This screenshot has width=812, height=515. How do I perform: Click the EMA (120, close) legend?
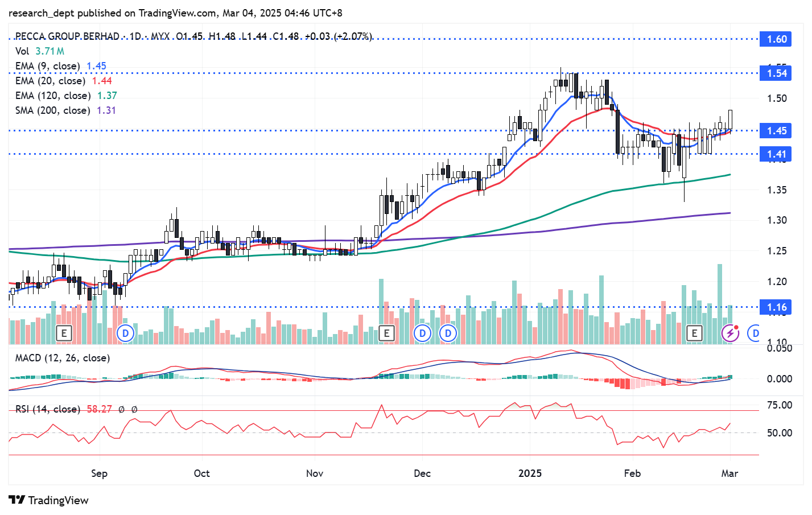[53, 96]
